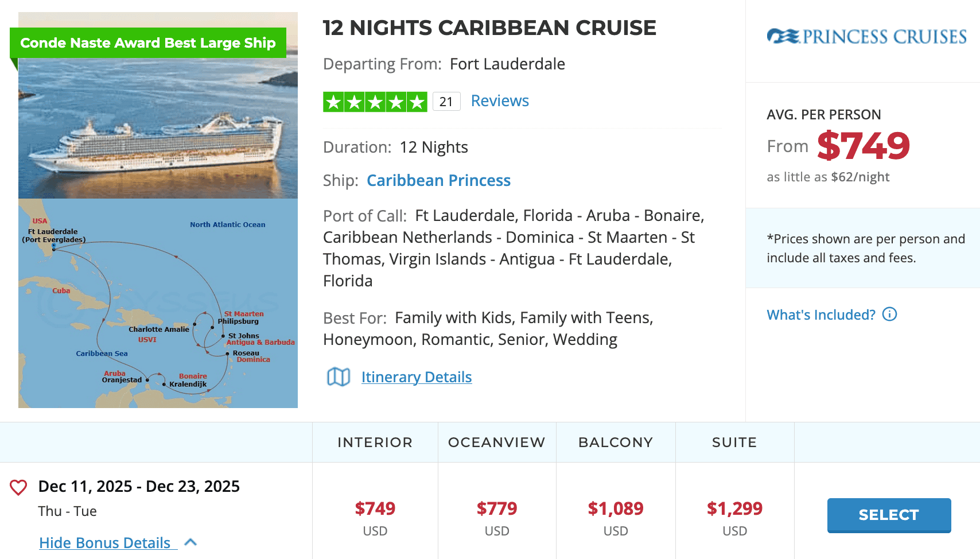The image size is (980, 559).
Task: Open the Itinerary Details map icon
Action: [338, 377]
